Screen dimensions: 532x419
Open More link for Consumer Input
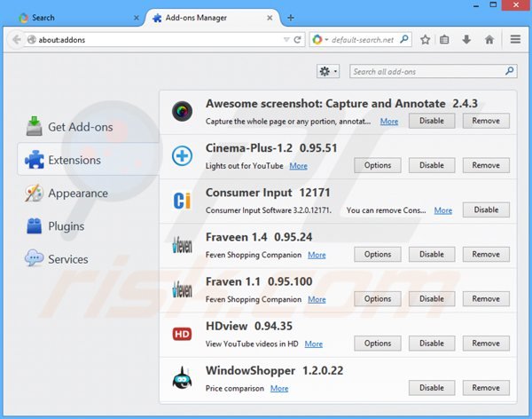[x=443, y=210]
